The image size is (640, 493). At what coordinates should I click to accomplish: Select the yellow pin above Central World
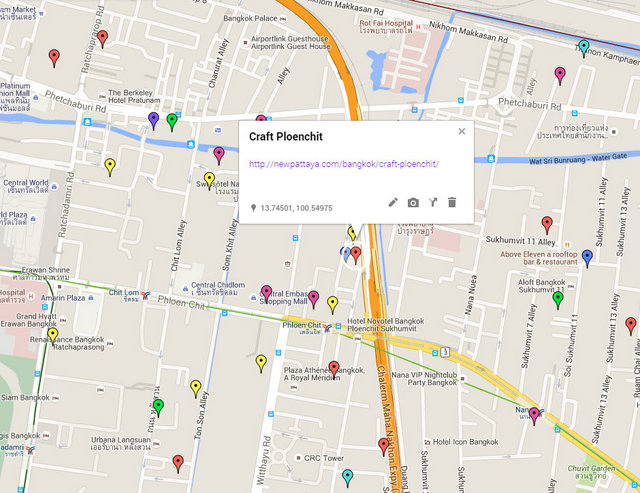tap(110, 167)
